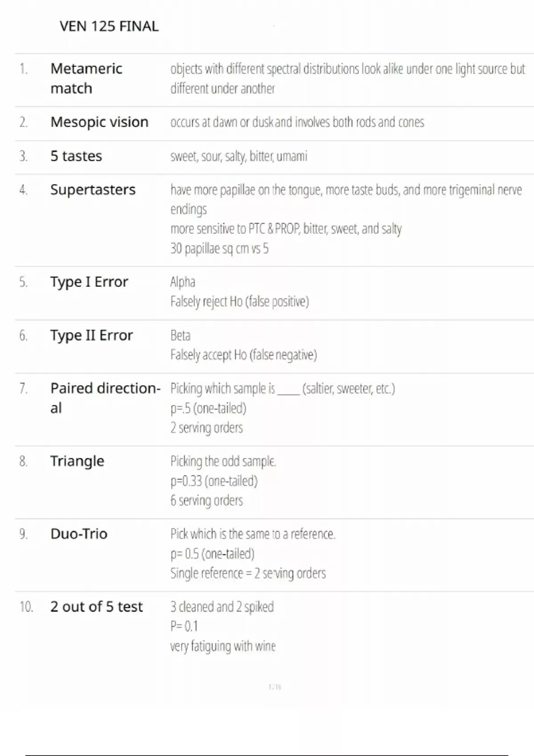This screenshot has height=756, width=534.
Task: Click the Alpha definition line
Action: pos(182,282)
